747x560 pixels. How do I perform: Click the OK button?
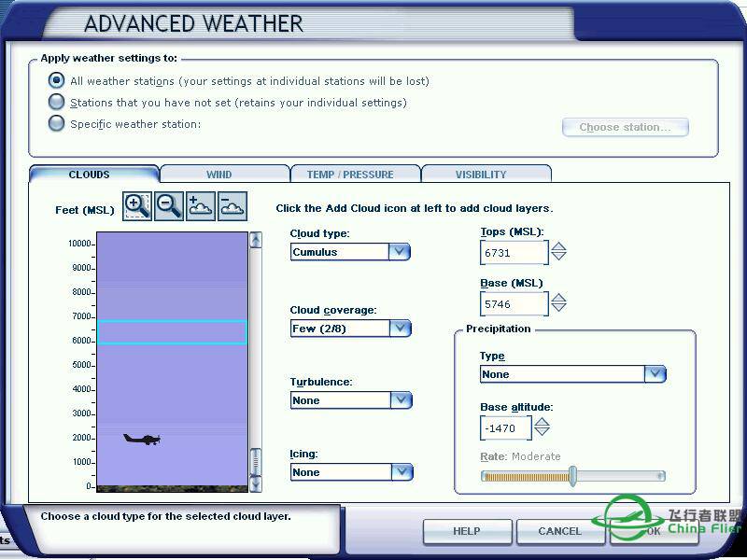[654, 531]
